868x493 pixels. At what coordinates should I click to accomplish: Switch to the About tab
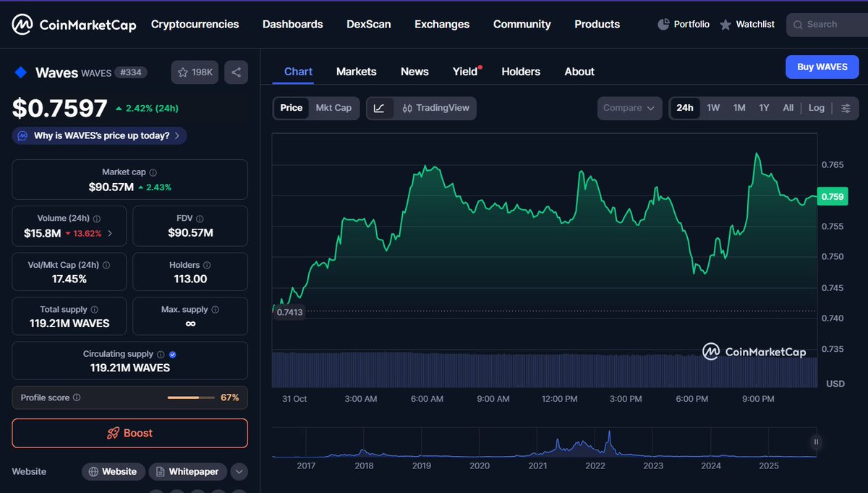pyautogui.click(x=579, y=72)
